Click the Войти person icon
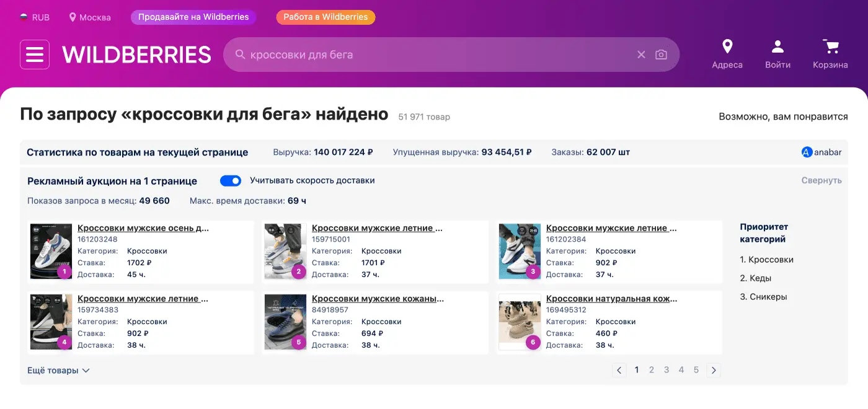The image size is (868, 409). (x=777, y=46)
